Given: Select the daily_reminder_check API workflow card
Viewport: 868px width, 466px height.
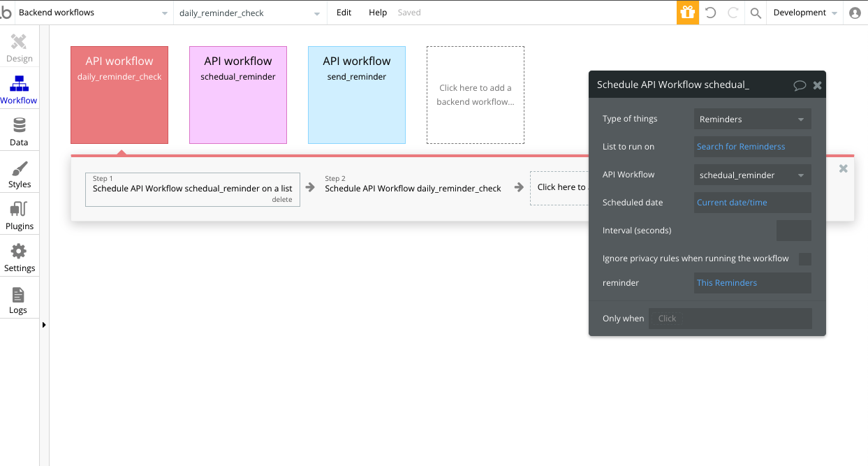Looking at the screenshot, I should tap(119, 95).
